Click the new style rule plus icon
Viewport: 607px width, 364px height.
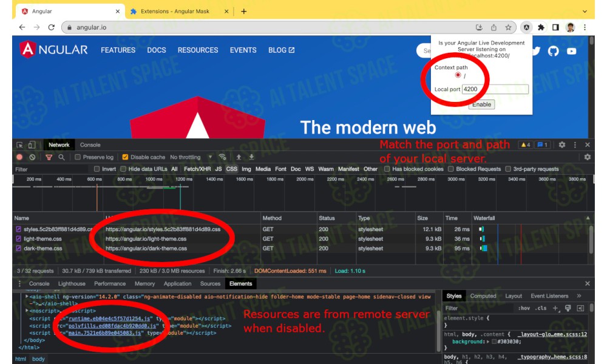click(555, 308)
